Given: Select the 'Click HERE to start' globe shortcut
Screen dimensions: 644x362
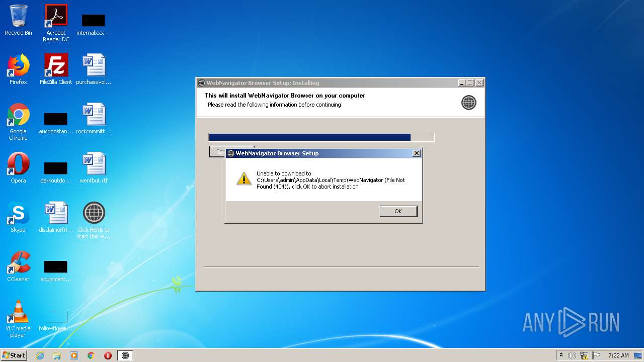Looking at the screenshot, I should tap(94, 220).
